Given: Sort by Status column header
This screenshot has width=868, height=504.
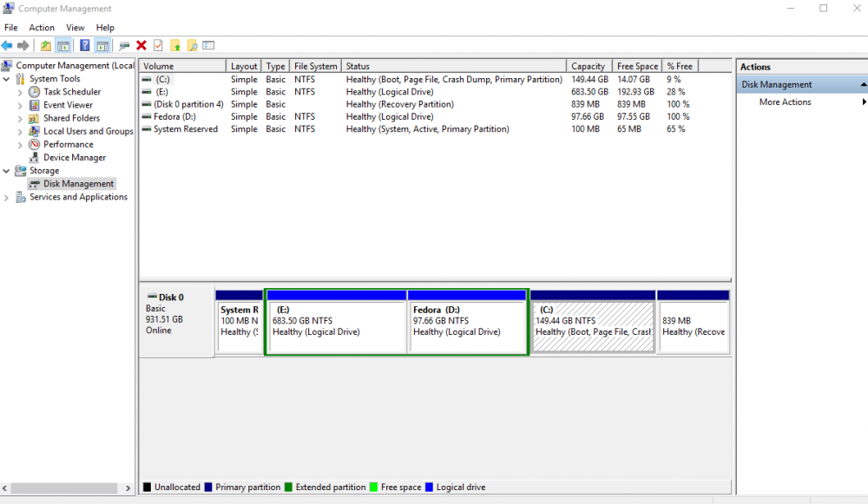Looking at the screenshot, I should click(454, 66).
